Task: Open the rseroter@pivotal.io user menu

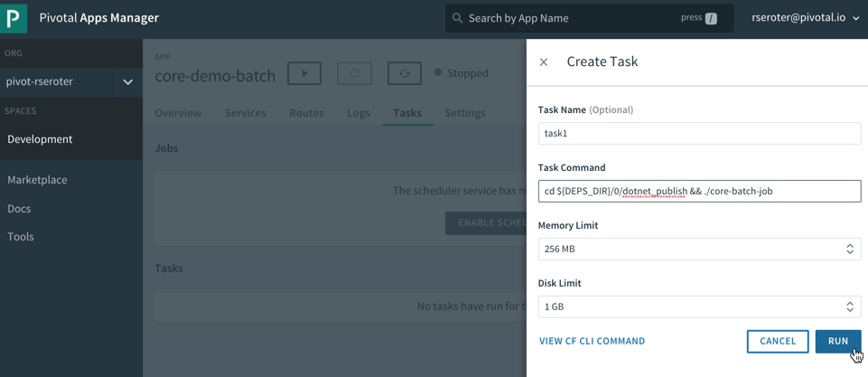Action: tap(804, 18)
